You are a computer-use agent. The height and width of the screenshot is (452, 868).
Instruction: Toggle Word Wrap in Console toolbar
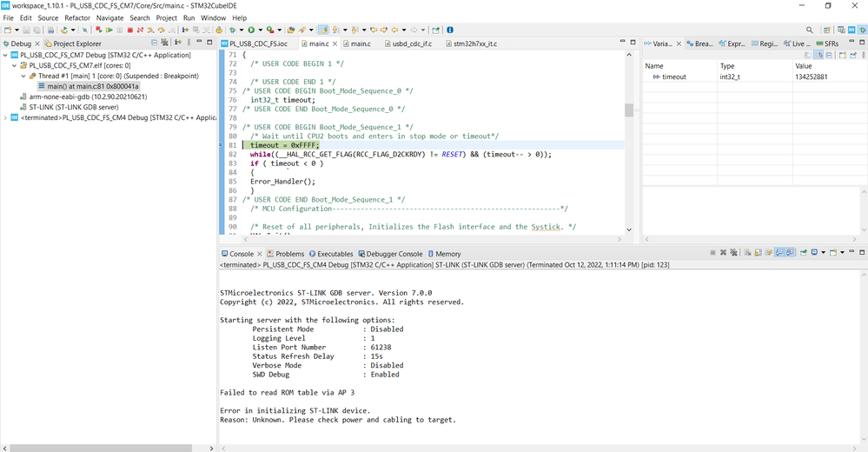[x=769, y=253]
